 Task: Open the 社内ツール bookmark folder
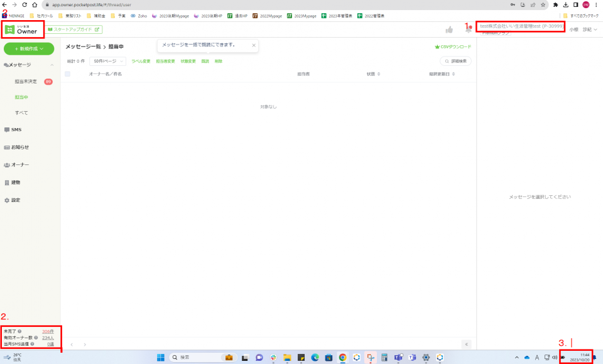tap(41, 16)
